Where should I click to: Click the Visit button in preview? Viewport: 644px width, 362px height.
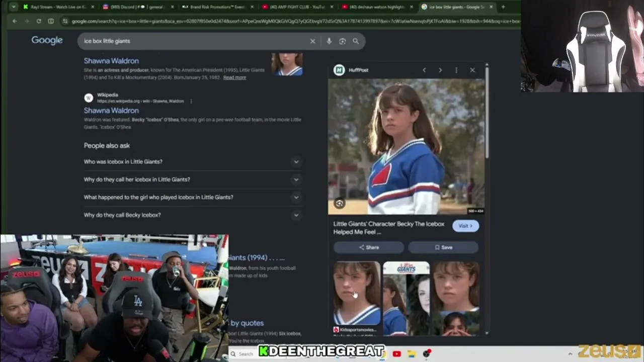click(x=465, y=226)
